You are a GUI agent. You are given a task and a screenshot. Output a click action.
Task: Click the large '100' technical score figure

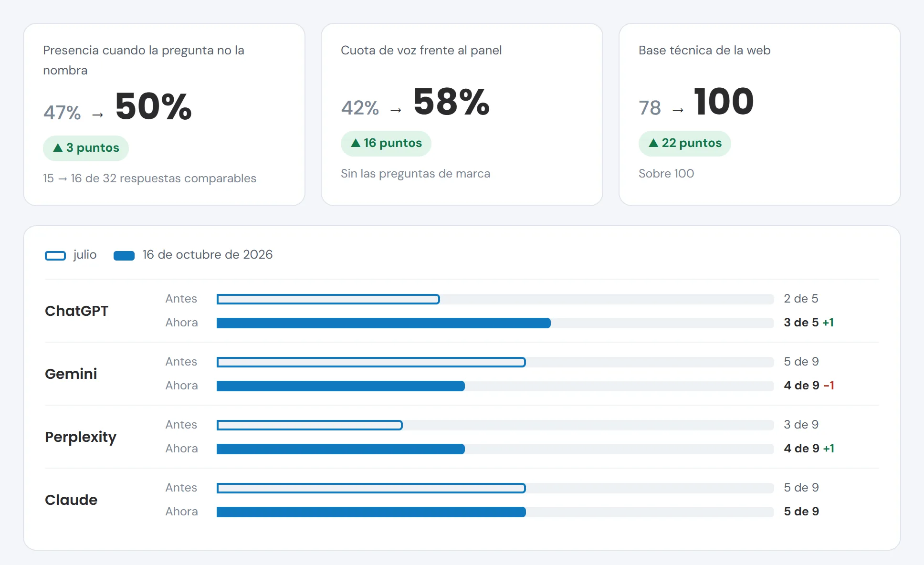724,101
